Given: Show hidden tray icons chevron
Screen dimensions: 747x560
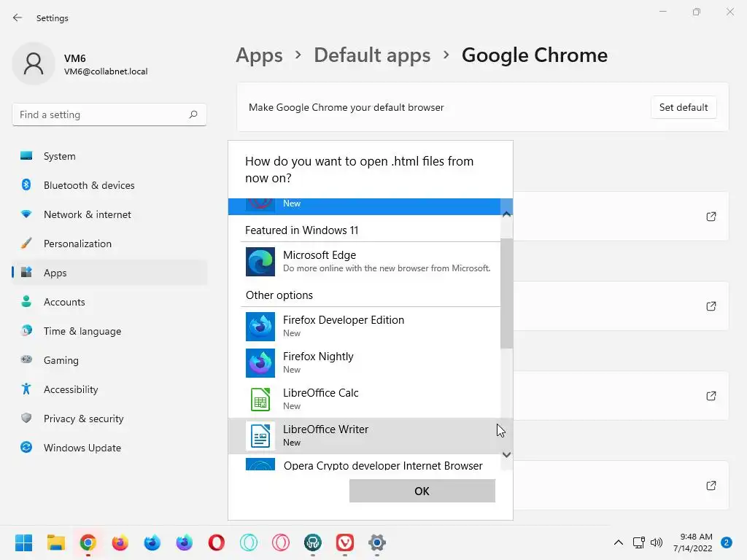Looking at the screenshot, I should (619, 542).
